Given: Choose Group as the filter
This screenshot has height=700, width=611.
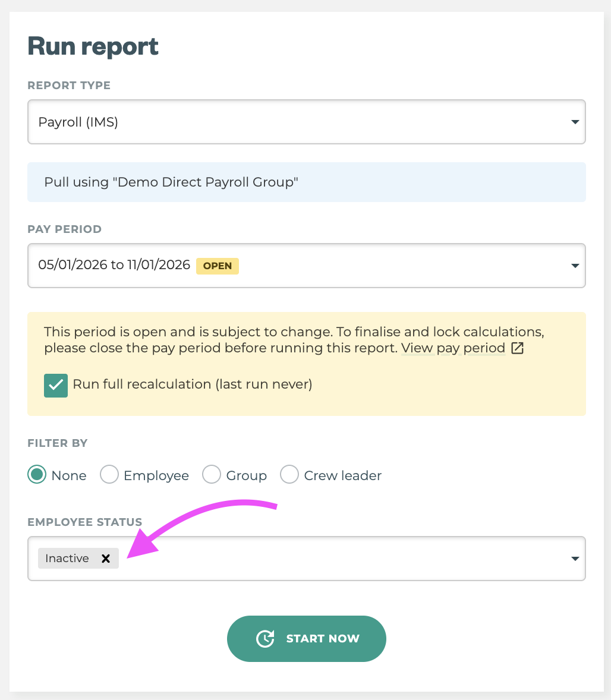Looking at the screenshot, I should coord(212,475).
